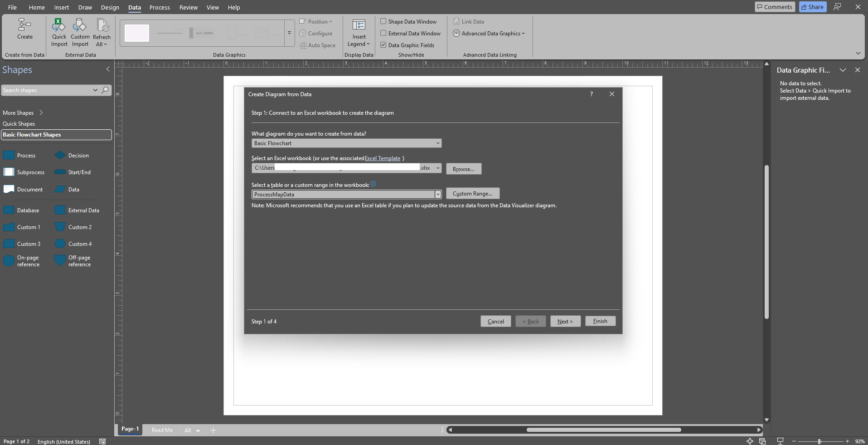
Task: Open the dialog help question mark
Action: point(591,94)
